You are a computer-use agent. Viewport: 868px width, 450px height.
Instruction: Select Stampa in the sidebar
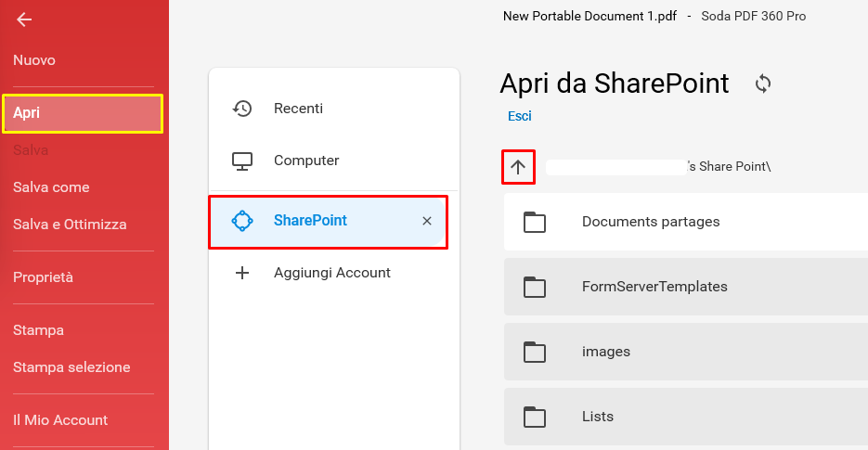38,330
